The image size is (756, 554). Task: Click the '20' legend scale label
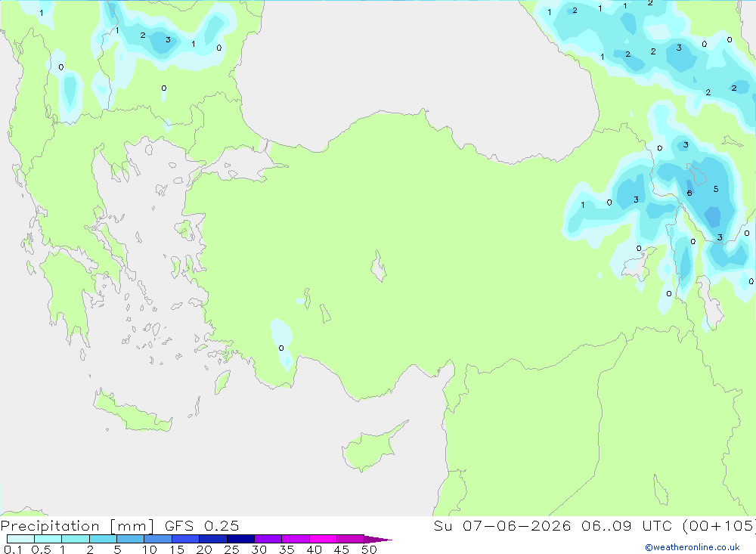tap(204, 549)
